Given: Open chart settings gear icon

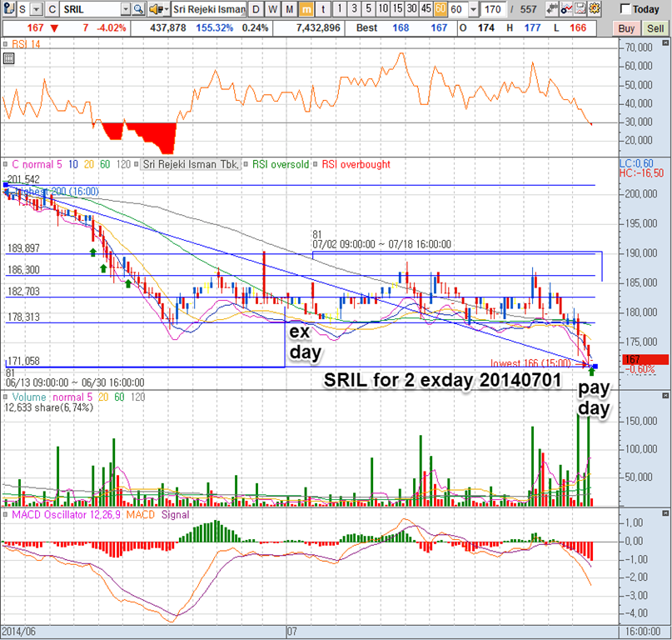Looking at the screenshot, I should (x=594, y=9).
